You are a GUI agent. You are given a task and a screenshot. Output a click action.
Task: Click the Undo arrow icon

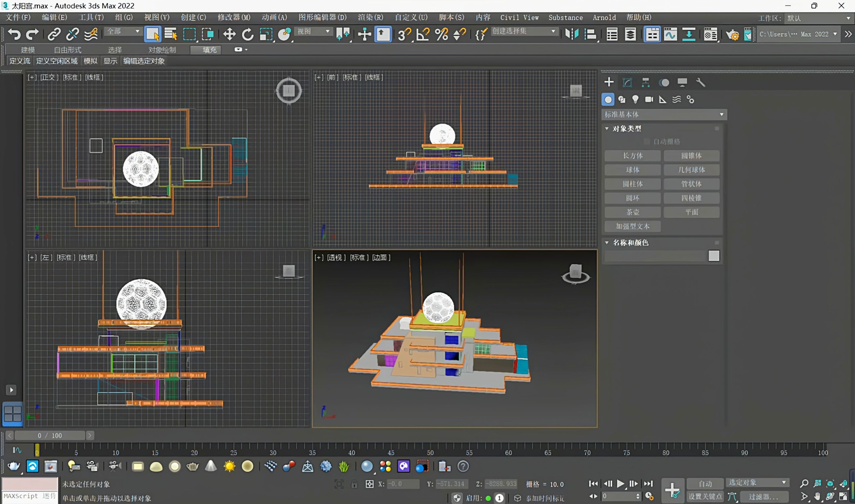click(x=14, y=34)
